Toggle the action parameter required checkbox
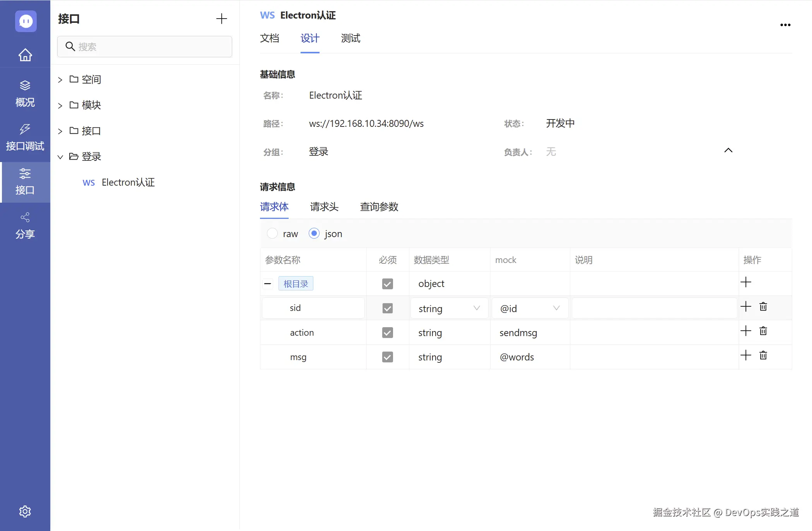This screenshot has height=531, width=812. (387, 333)
